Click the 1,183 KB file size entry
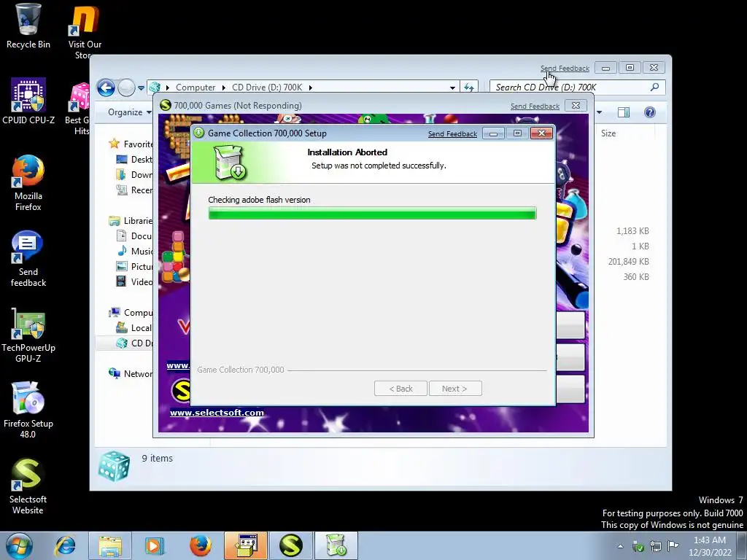Viewport: 747px width, 560px height. [632, 231]
